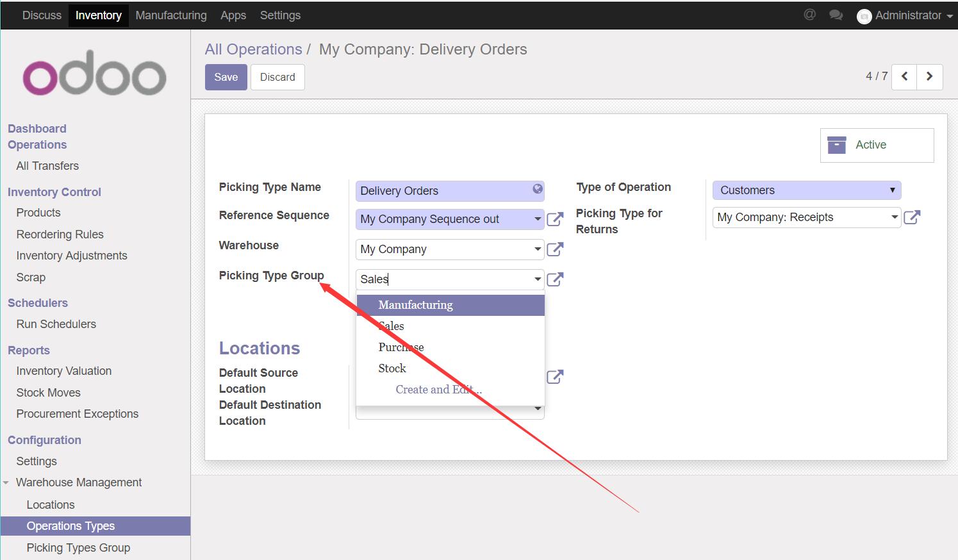This screenshot has width=958, height=560.
Task: Select Manufacturing from the dropdown list
Action: click(450, 305)
